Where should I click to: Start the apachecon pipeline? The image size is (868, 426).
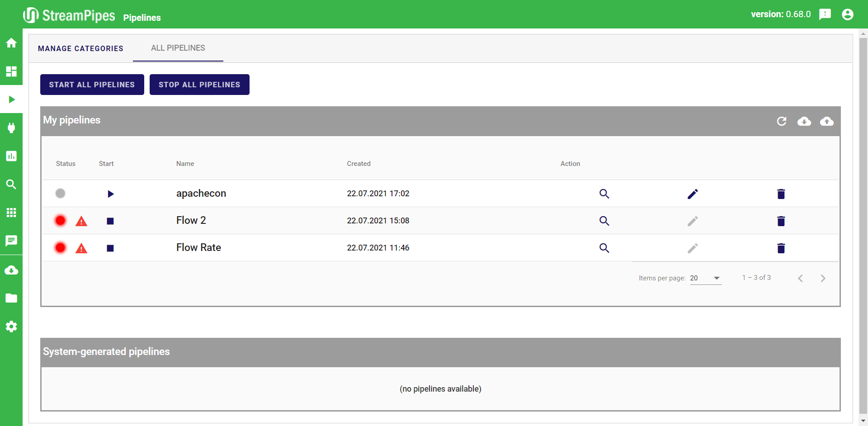(x=110, y=194)
